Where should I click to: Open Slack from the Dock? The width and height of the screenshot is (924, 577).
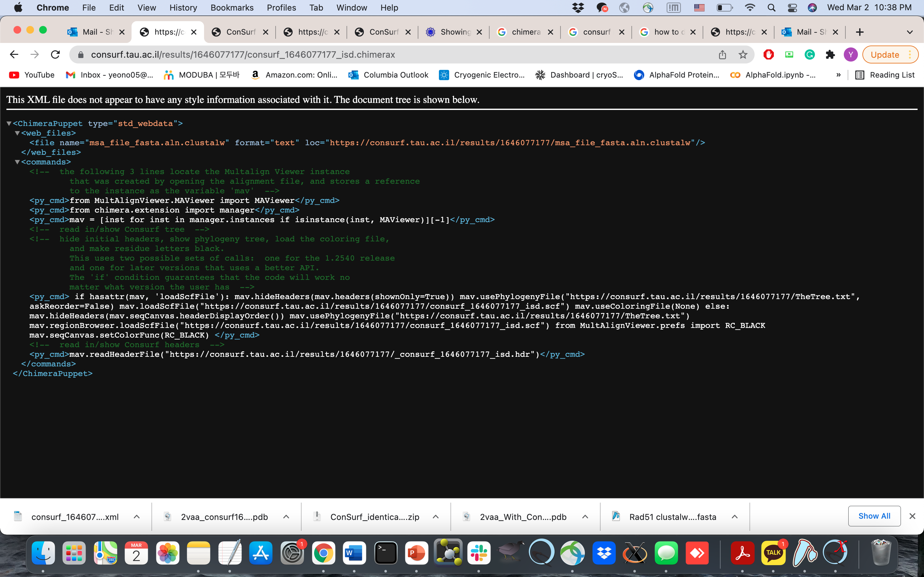coord(479,553)
